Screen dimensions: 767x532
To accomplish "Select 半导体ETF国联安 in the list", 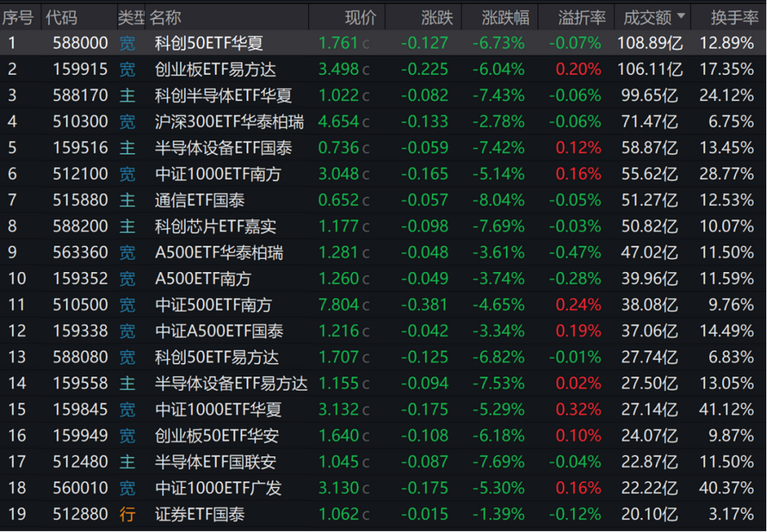I will point(216,462).
